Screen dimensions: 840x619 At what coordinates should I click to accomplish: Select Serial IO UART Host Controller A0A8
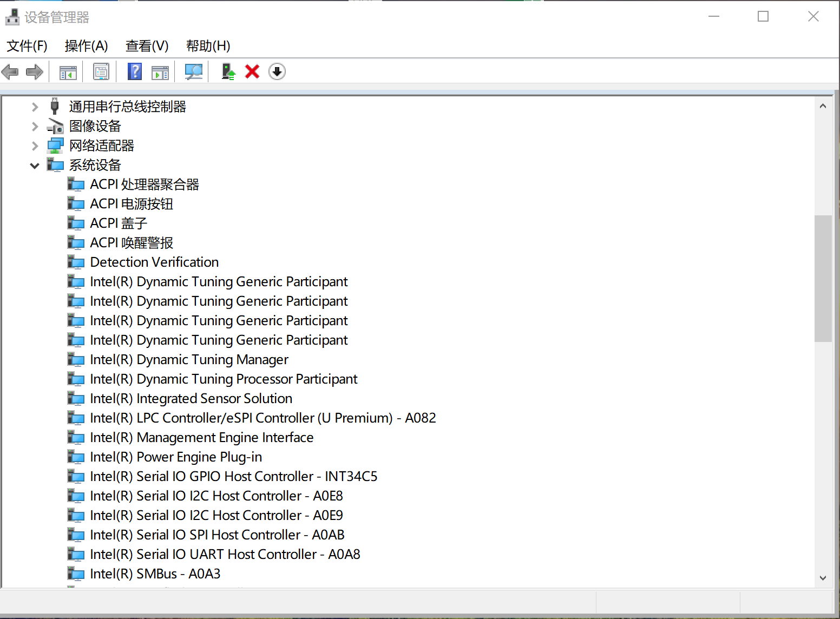225,555
